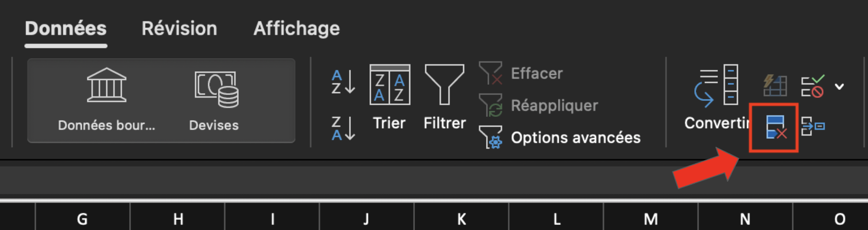Image resolution: width=868 pixels, height=230 pixels.
Task: Select the Flash Fill lightning icon
Action: coord(775,86)
